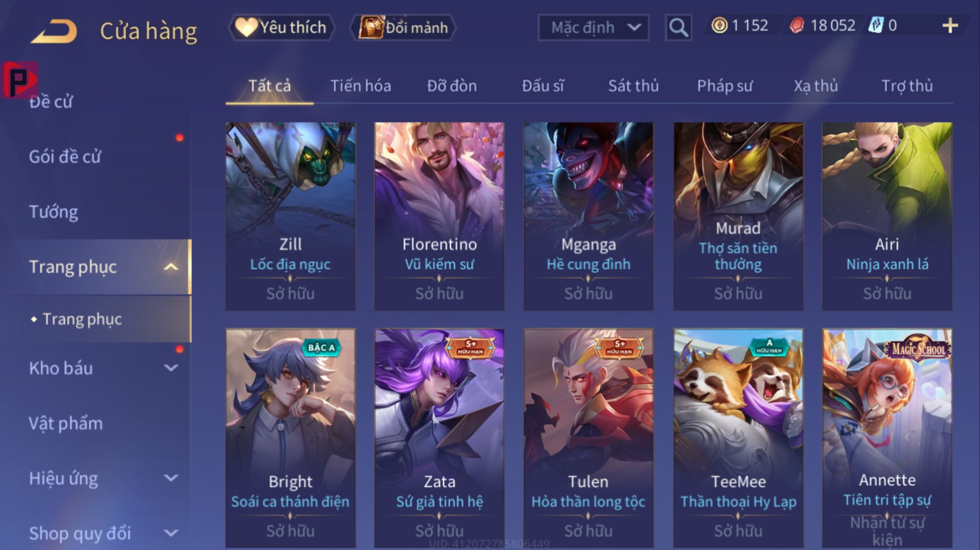Viewport: 980px width, 550px height.
Task: Open Yêu thích favorites heart button
Action: [x=282, y=27]
